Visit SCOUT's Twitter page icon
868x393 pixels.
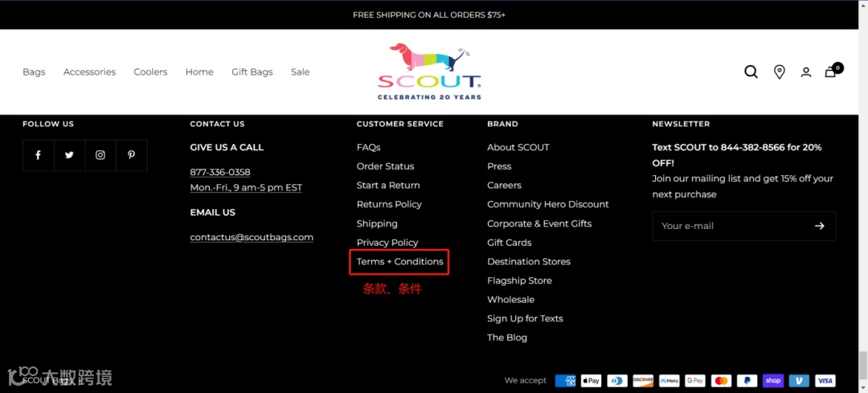point(69,155)
